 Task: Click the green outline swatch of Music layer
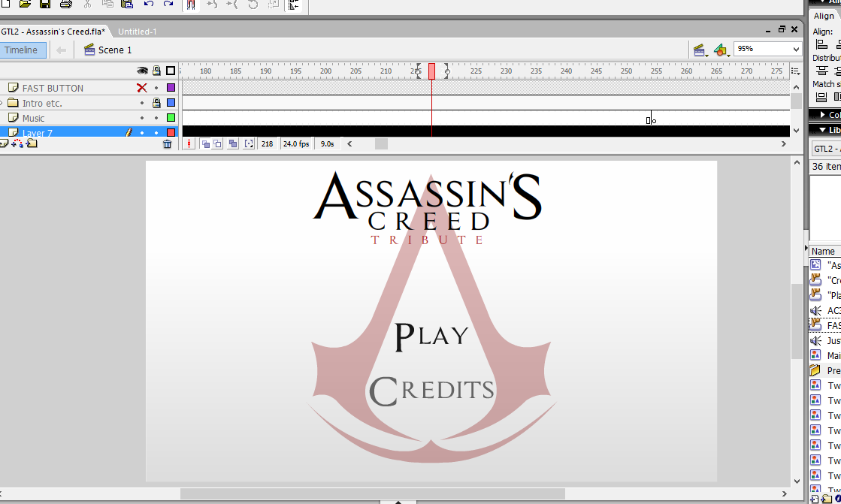[x=171, y=117]
